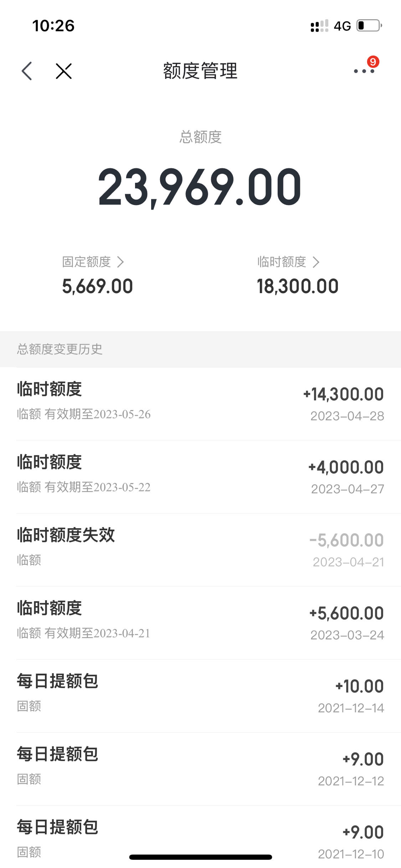The image size is (401, 868).
Task: Tap the 4G signal indicator
Action: pos(342,26)
